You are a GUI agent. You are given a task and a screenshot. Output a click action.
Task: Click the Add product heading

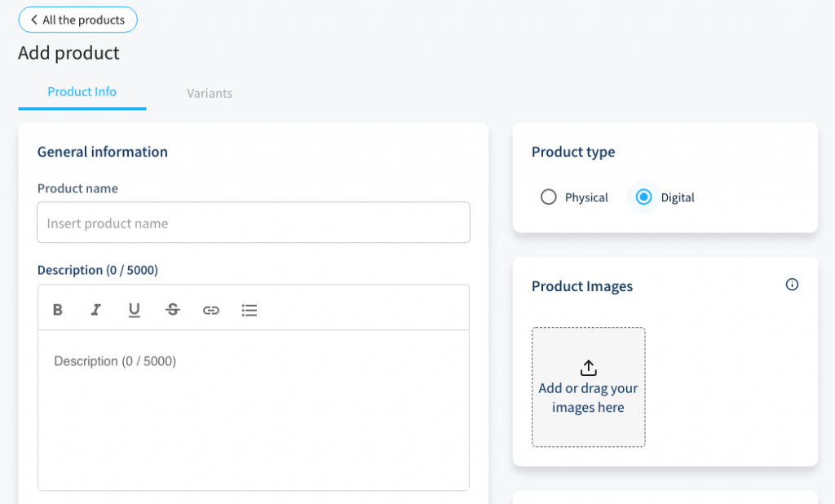(x=68, y=53)
